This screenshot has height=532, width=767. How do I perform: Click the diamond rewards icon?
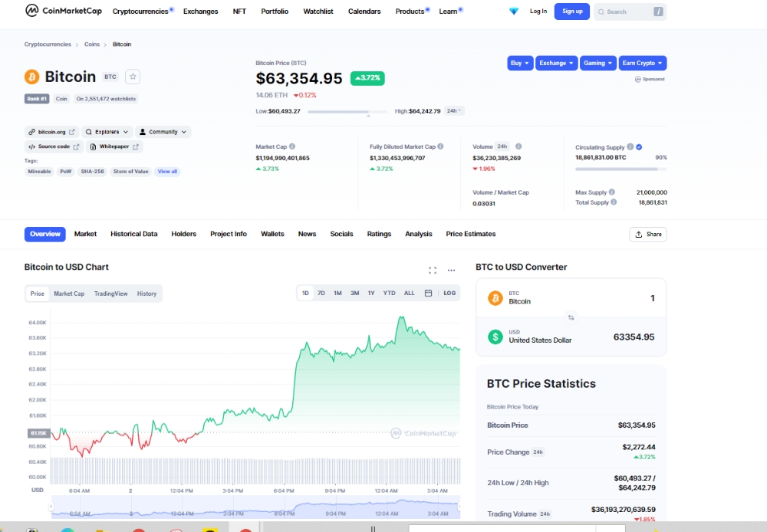point(514,11)
